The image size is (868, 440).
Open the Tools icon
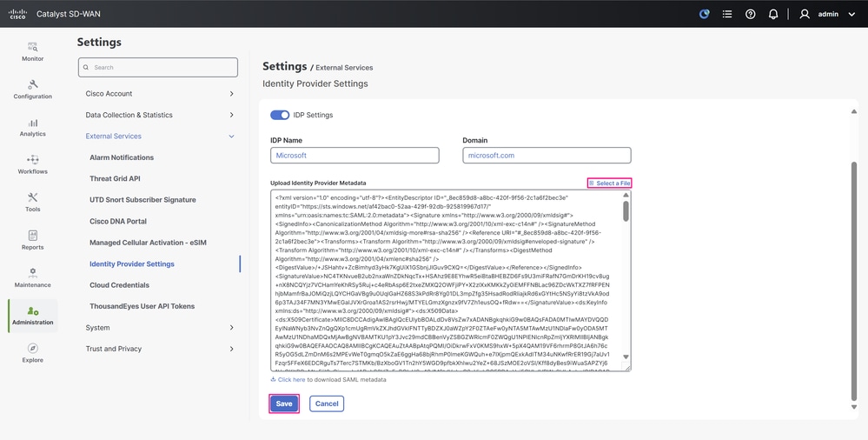tap(33, 197)
